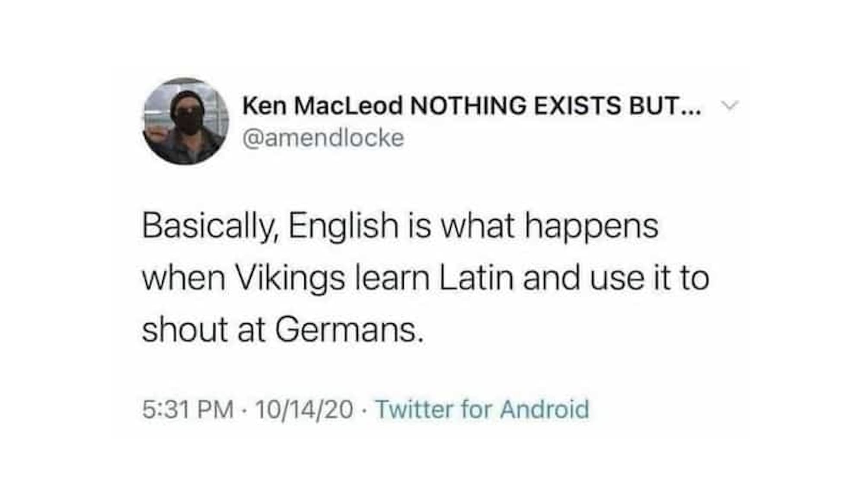Click the word "Vikings" in the tweet

tap(290, 278)
